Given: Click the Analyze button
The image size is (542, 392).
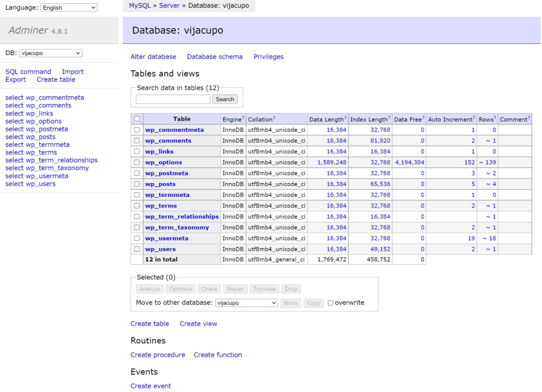Looking at the screenshot, I should (x=150, y=289).
